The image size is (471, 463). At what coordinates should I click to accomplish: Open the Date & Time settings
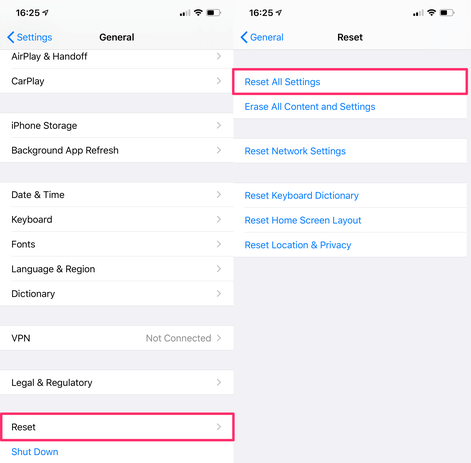(117, 195)
